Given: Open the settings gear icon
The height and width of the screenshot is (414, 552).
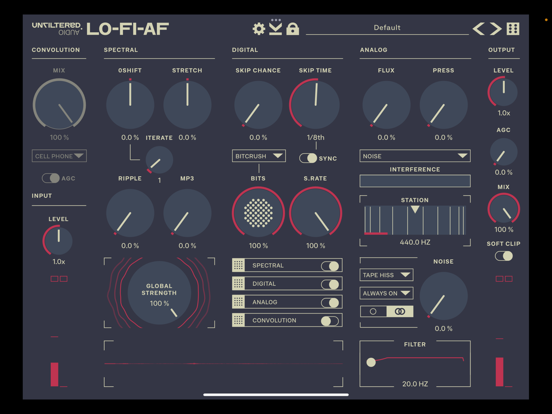Looking at the screenshot, I should coord(259,29).
